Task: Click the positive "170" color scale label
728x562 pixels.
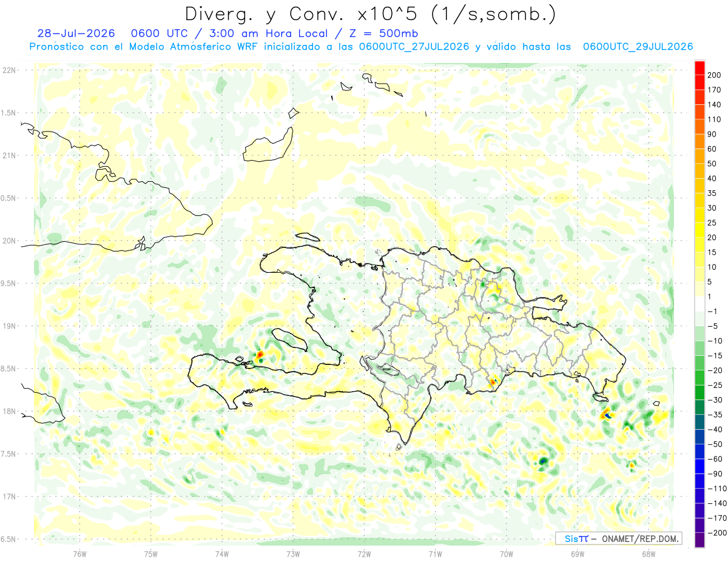Action: [715, 90]
